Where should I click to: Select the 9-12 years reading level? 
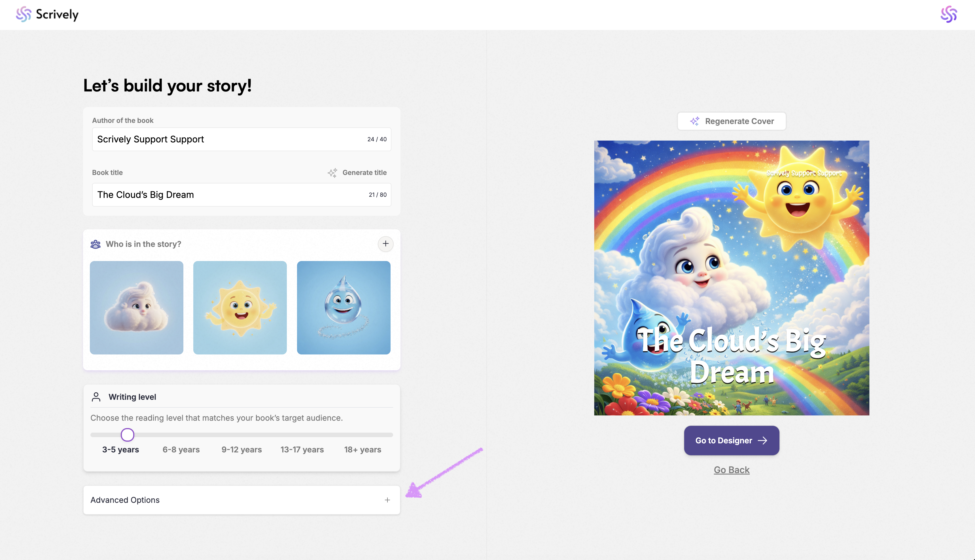241,450
